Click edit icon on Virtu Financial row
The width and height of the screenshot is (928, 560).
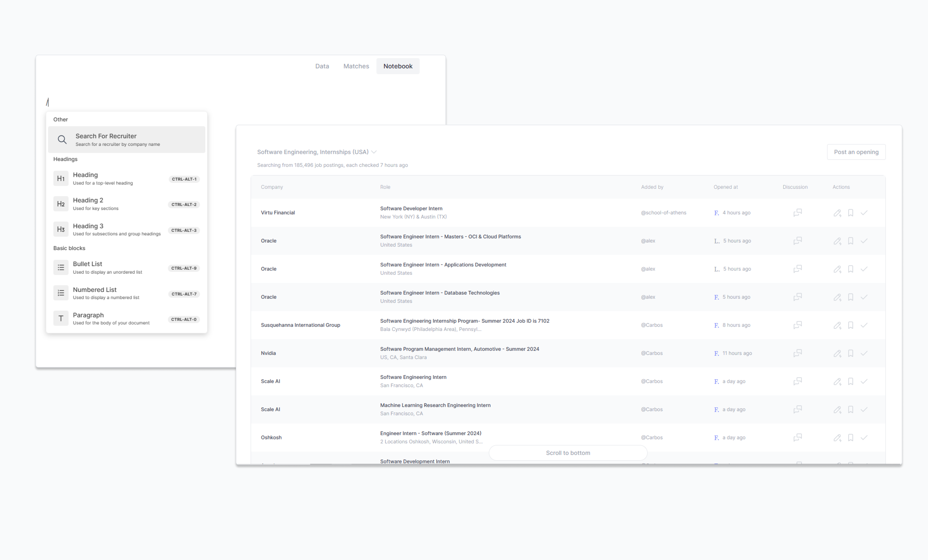pos(837,213)
